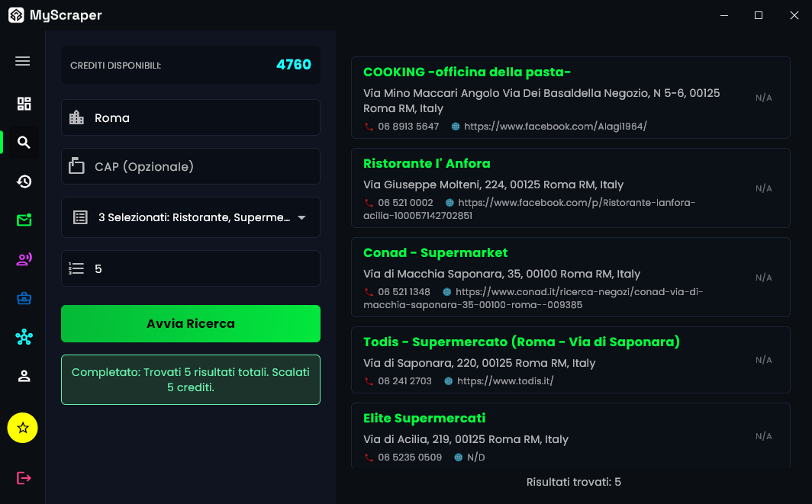Viewport: 812px width, 504px height.
Task: Open the cyan integrations hub icon
Action: pyautogui.click(x=22, y=337)
